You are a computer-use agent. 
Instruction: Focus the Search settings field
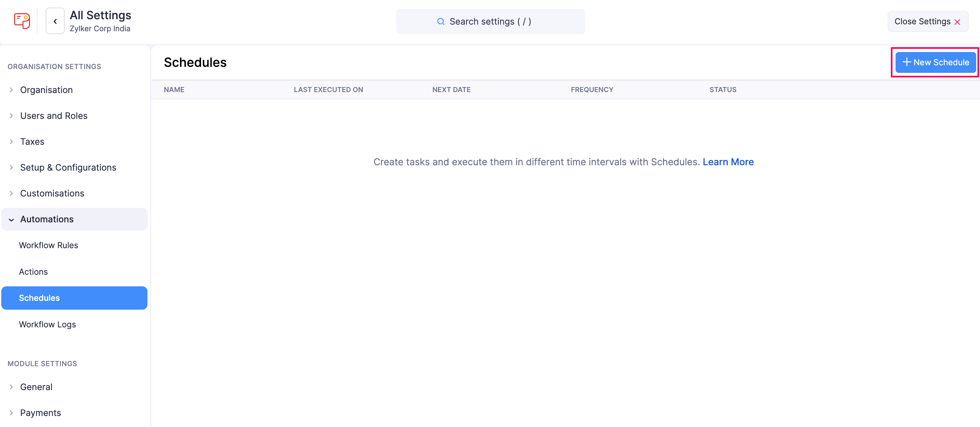coord(490,22)
